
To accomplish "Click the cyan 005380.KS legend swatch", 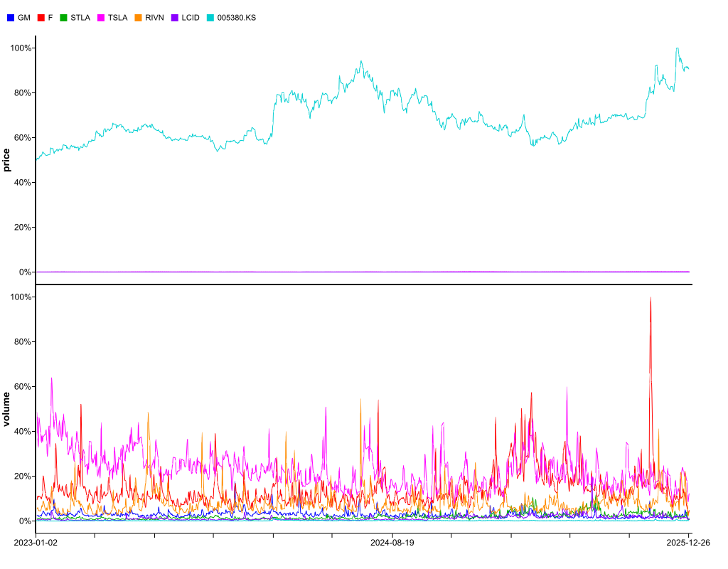I will pos(210,17).
